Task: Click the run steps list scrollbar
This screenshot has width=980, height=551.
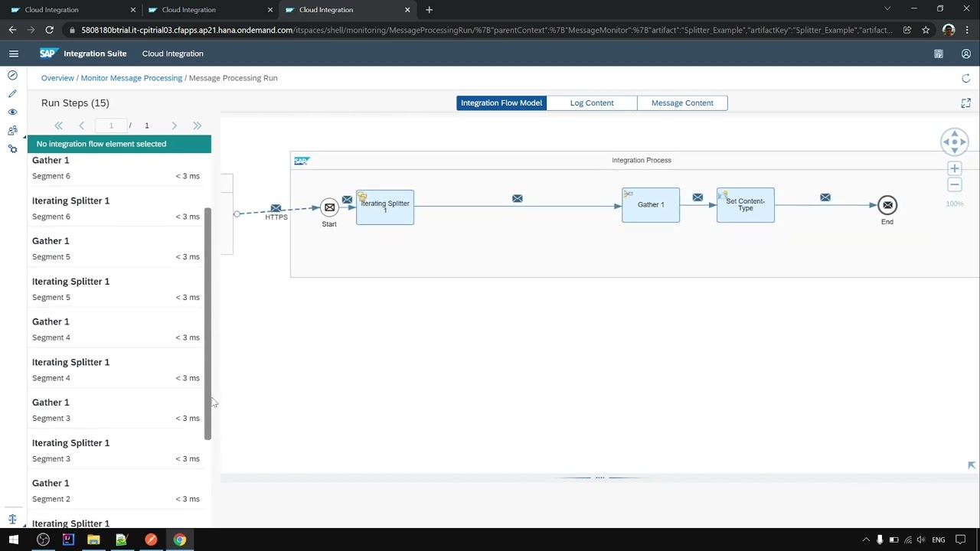Action: point(207,324)
